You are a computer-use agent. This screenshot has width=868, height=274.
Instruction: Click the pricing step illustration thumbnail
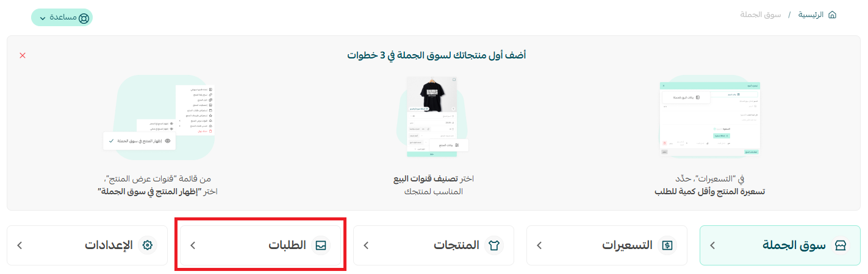click(709, 118)
